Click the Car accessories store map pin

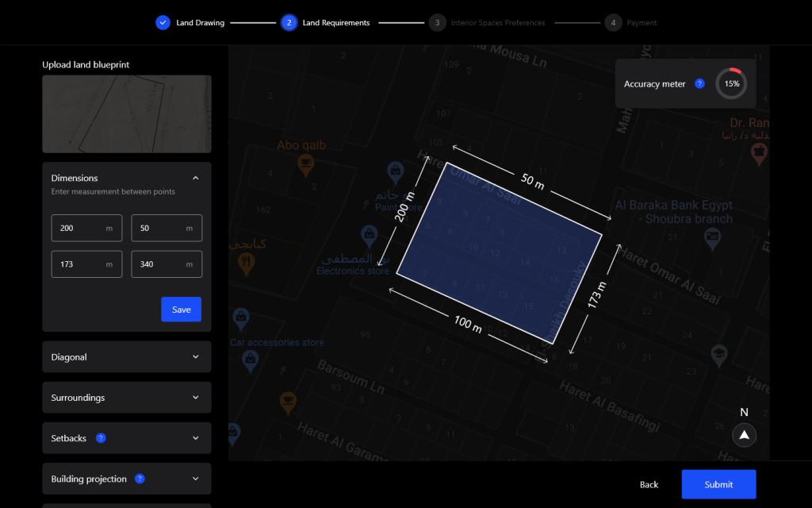click(240, 319)
